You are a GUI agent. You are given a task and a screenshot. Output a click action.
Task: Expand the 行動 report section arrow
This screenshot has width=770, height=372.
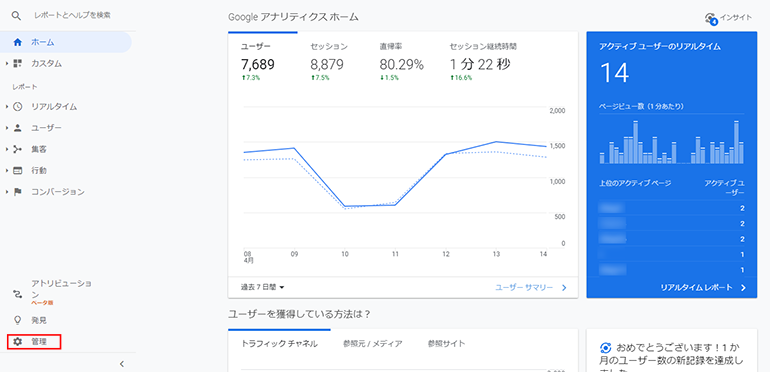[x=7, y=170]
